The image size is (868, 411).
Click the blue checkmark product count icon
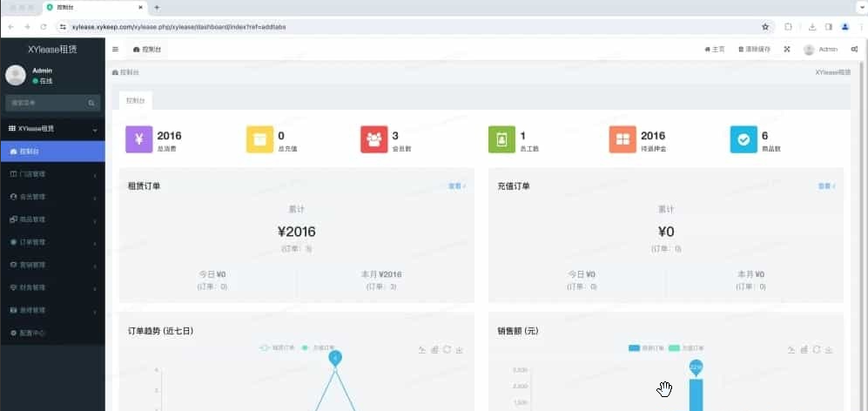click(743, 139)
